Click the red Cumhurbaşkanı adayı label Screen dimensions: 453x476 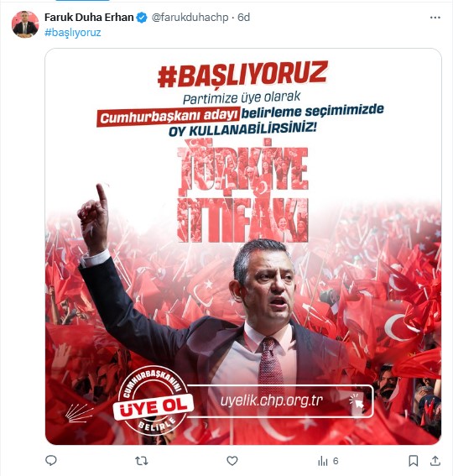click(169, 117)
